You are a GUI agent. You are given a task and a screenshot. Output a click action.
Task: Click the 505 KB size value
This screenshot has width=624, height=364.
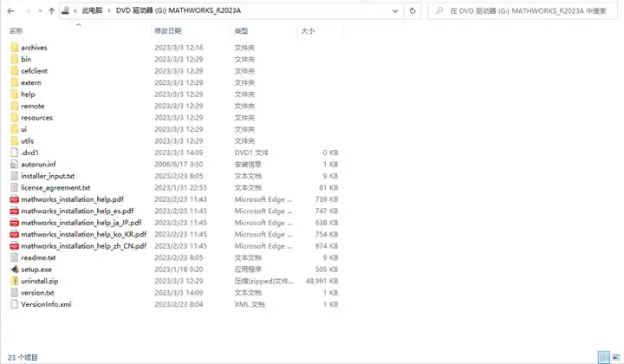(x=327, y=270)
